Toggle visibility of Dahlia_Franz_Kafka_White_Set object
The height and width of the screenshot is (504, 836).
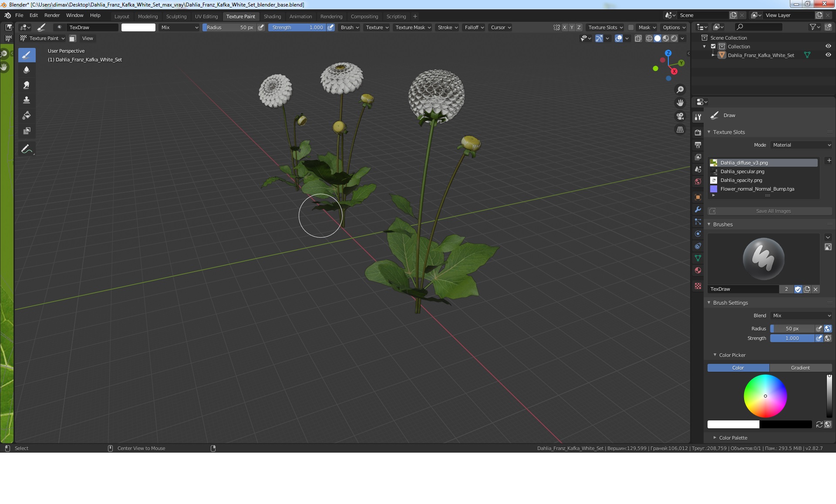tap(828, 55)
